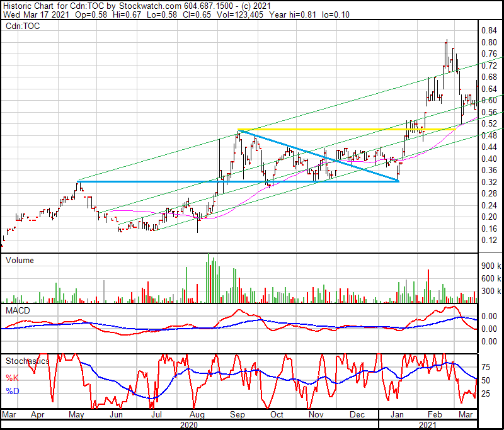The height and width of the screenshot is (430, 504).
Task: Click the Oct month label on time axis
Action: (x=277, y=414)
